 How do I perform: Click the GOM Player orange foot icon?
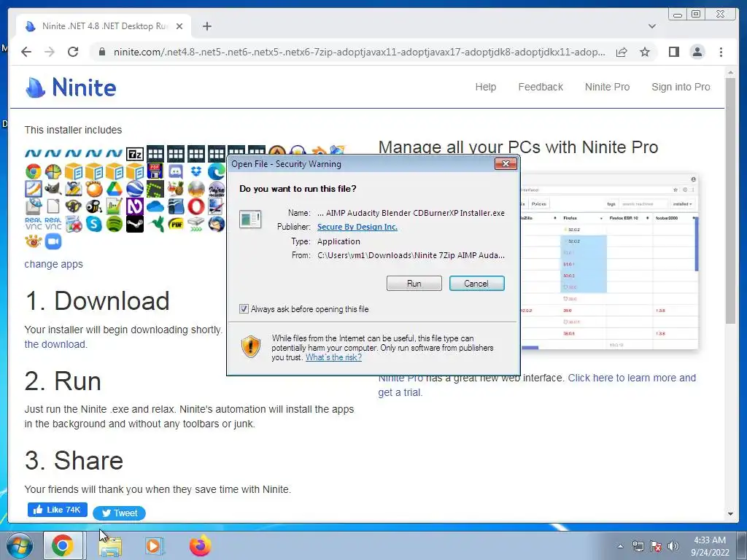pyautogui.click(x=94, y=189)
